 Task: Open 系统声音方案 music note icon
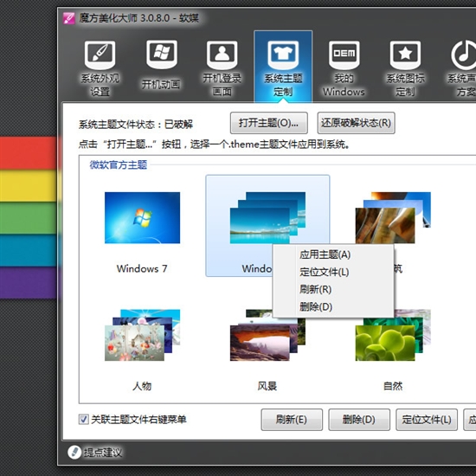pos(464,55)
